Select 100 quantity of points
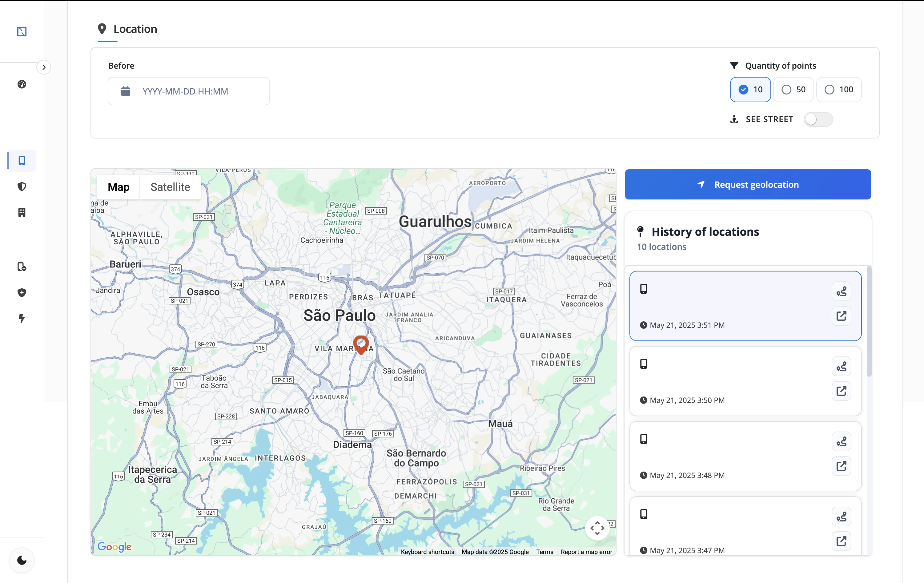Viewport: 924px width, 583px height. [x=839, y=90]
